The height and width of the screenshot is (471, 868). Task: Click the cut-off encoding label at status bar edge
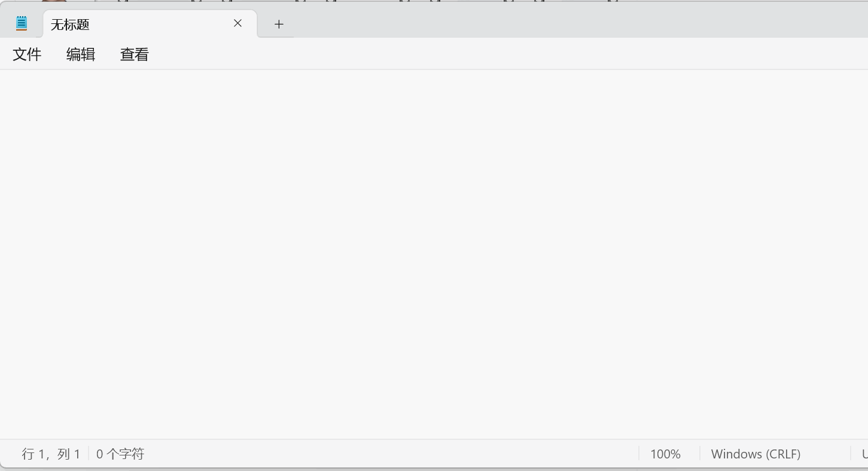coord(864,454)
